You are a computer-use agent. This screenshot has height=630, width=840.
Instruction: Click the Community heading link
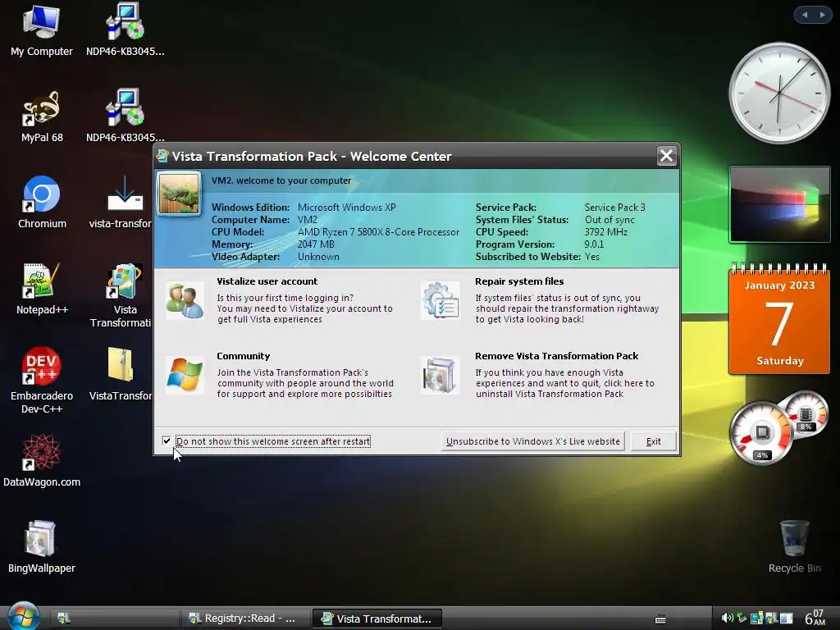(243, 356)
